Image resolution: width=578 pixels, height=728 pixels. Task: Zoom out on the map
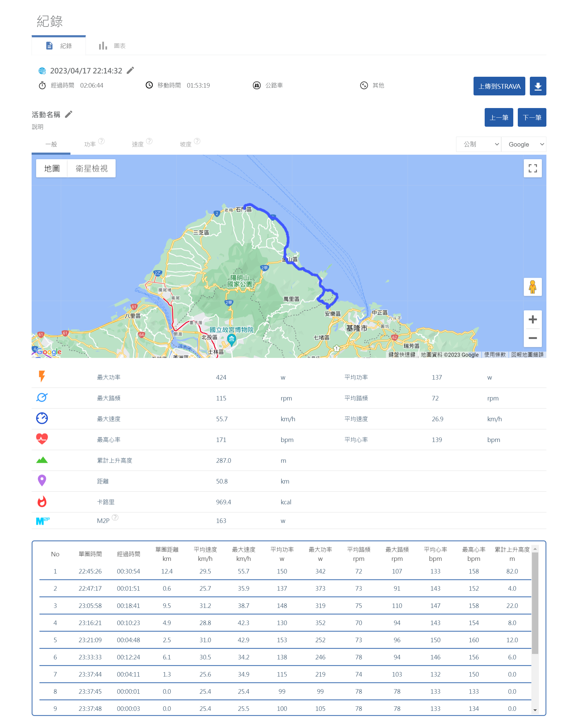click(x=533, y=338)
